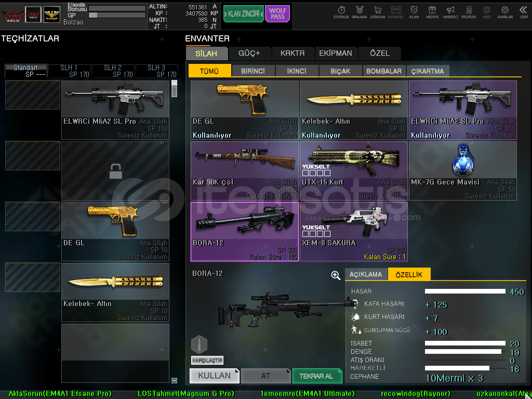Click the locked equipment slot padlock

(x=115, y=171)
